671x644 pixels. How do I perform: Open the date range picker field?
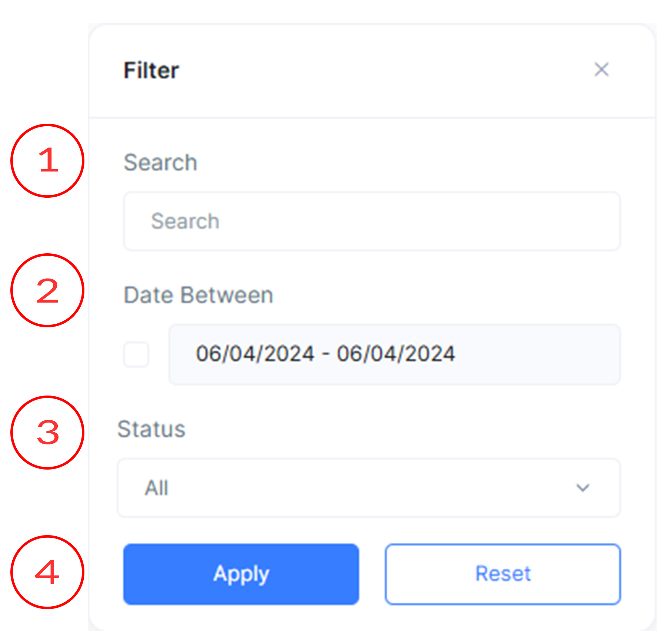[x=394, y=354]
